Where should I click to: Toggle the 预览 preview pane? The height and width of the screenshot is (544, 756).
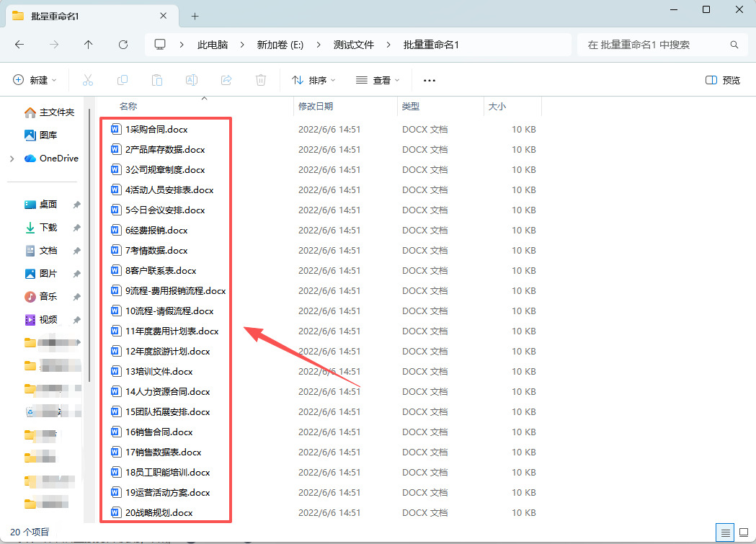[722, 81]
